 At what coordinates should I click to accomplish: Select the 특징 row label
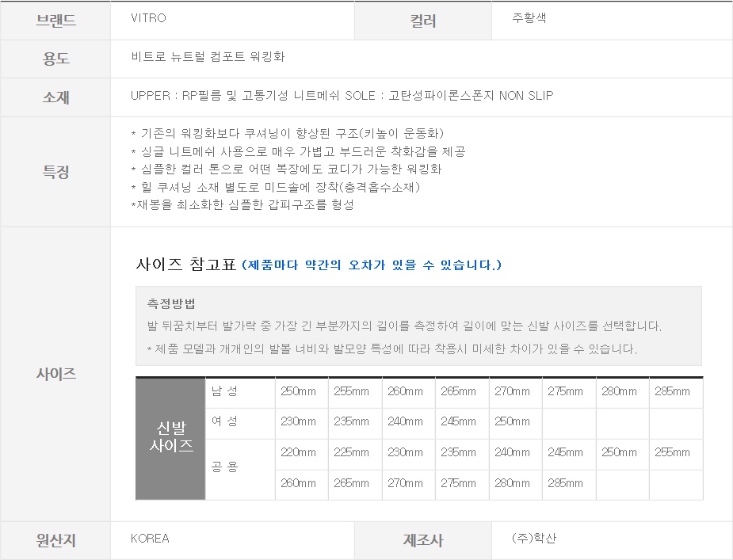(x=55, y=171)
